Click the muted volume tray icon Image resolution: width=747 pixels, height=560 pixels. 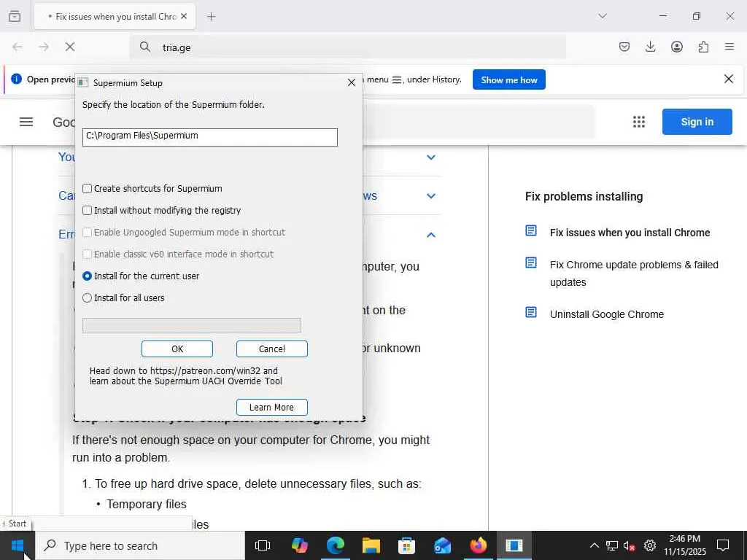coord(630,545)
